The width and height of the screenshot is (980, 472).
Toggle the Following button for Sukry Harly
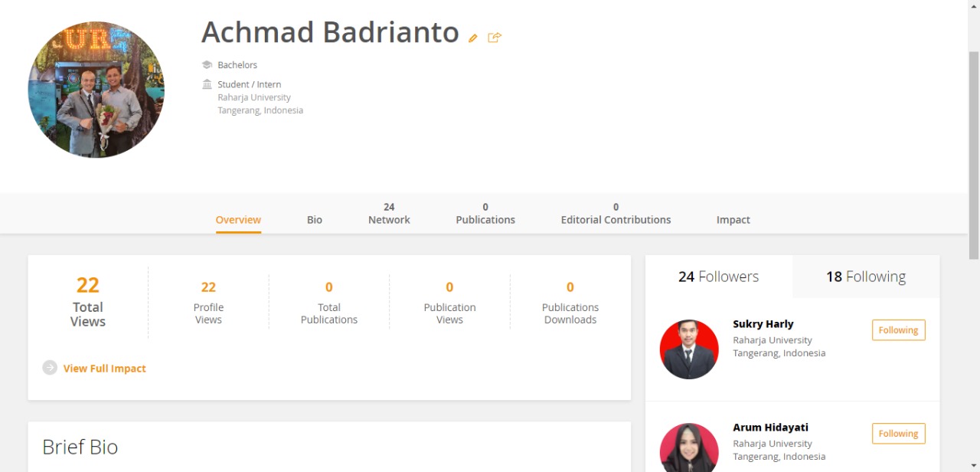[899, 330]
